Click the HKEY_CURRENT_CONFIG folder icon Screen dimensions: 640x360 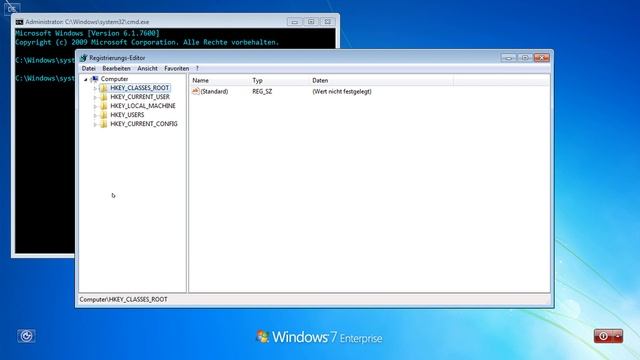pos(104,124)
